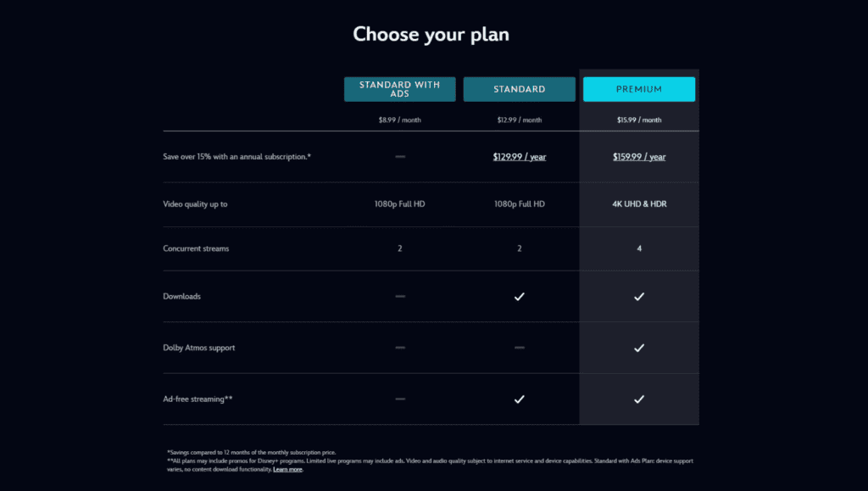Viewport: 868px width, 491px height.
Task: Click the Video quality up to row label
Action: pyautogui.click(x=197, y=204)
